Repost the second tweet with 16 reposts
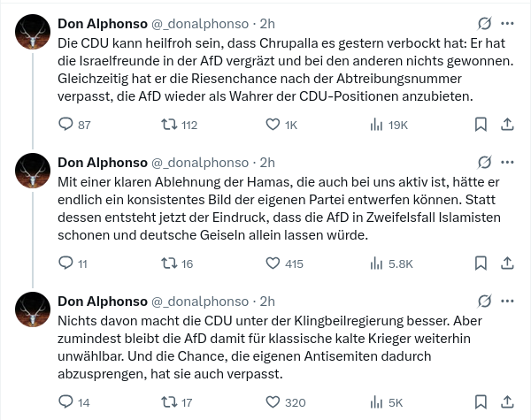This screenshot has height=420, width=531. point(167,263)
